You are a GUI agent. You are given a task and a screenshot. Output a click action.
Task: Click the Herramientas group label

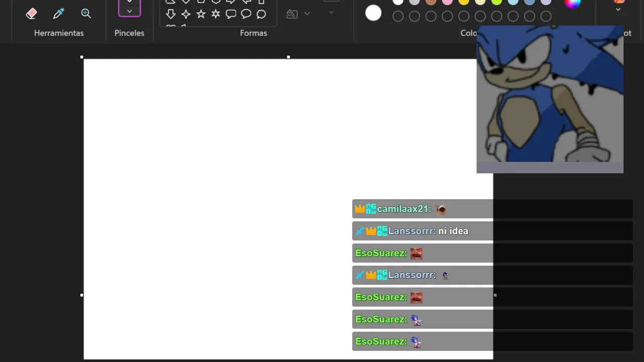pyautogui.click(x=59, y=33)
